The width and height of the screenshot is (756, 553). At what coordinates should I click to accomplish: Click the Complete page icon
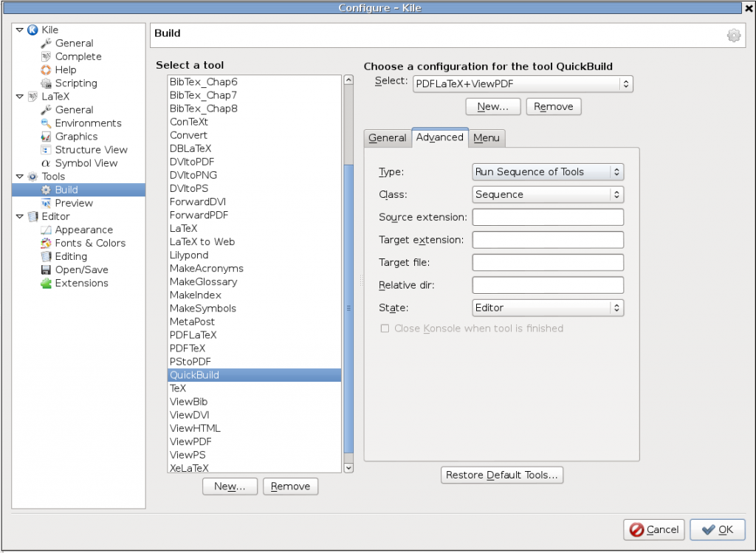pos(46,56)
